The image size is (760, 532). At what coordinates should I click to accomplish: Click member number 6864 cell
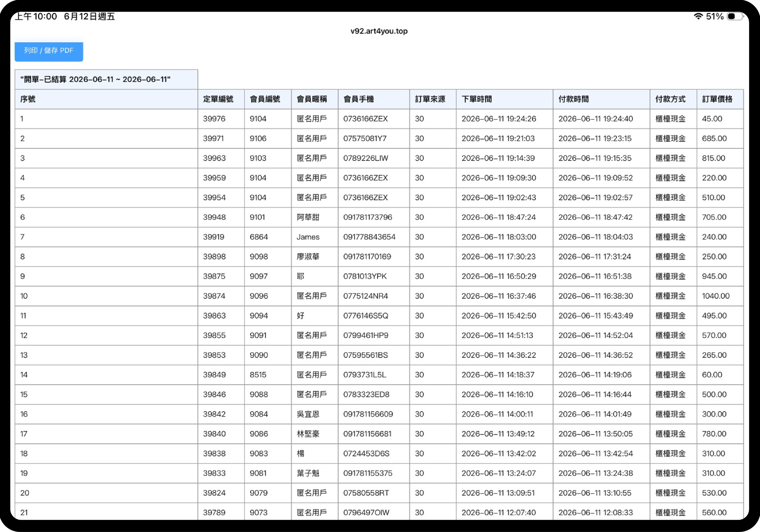268,237
